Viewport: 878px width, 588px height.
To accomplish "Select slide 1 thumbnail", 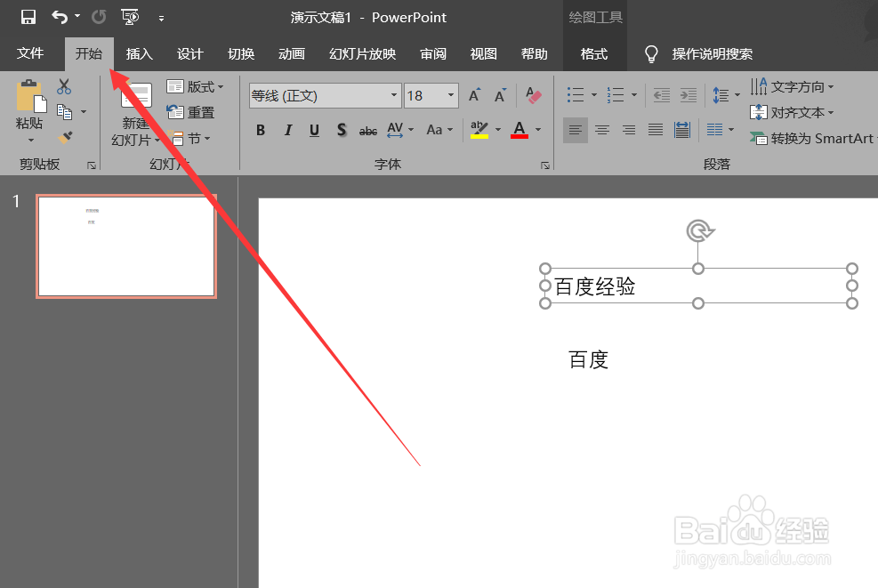I will (x=126, y=246).
